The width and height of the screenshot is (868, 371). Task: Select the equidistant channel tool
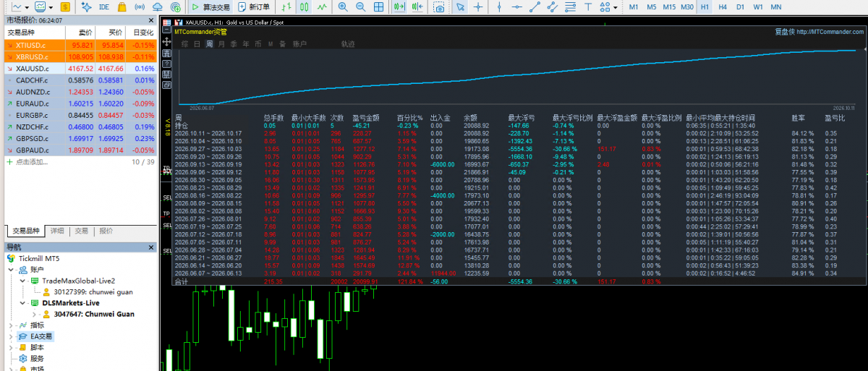[x=553, y=7]
